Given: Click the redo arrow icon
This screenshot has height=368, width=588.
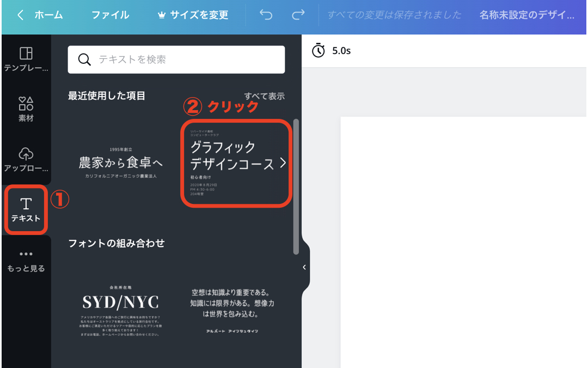Looking at the screenshot, I should coord(298,15).
